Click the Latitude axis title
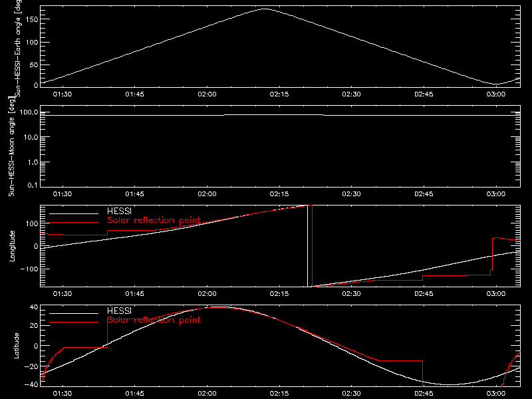This screenshot has height=399, width=532. tap(16, 346)
